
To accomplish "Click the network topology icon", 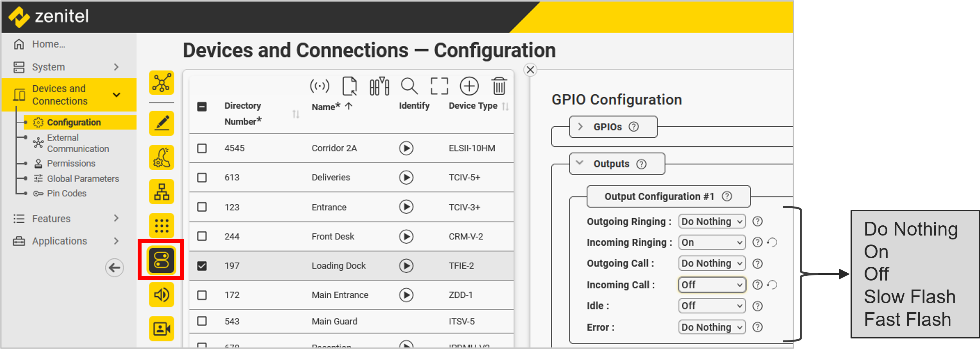I will [x=161, y=83].
